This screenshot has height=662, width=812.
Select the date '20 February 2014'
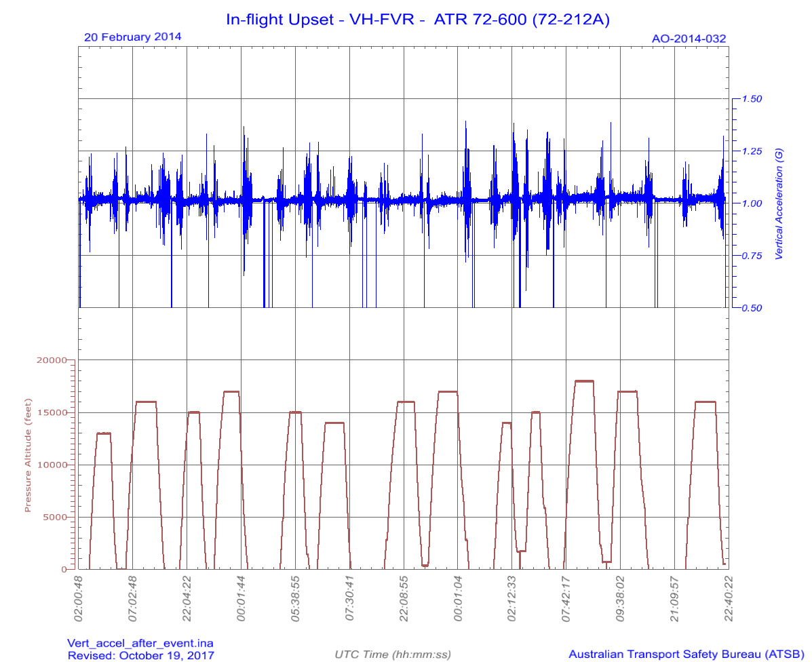coord(132,37)
